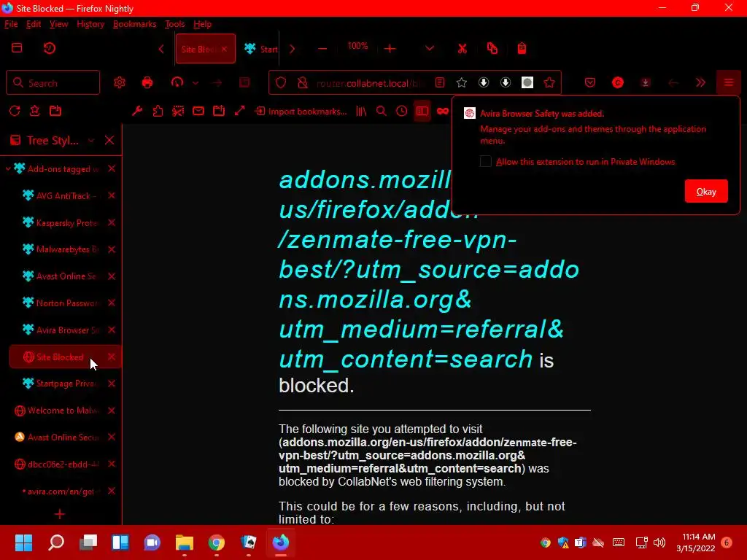This screenshot has width=747, height=560.
Task: Click the address bar URL text
Action: click(368, 83)
